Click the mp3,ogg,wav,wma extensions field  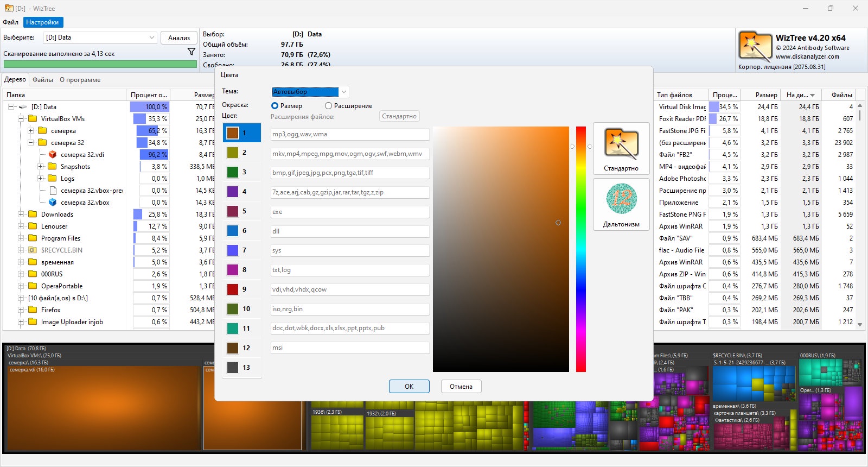350,134
